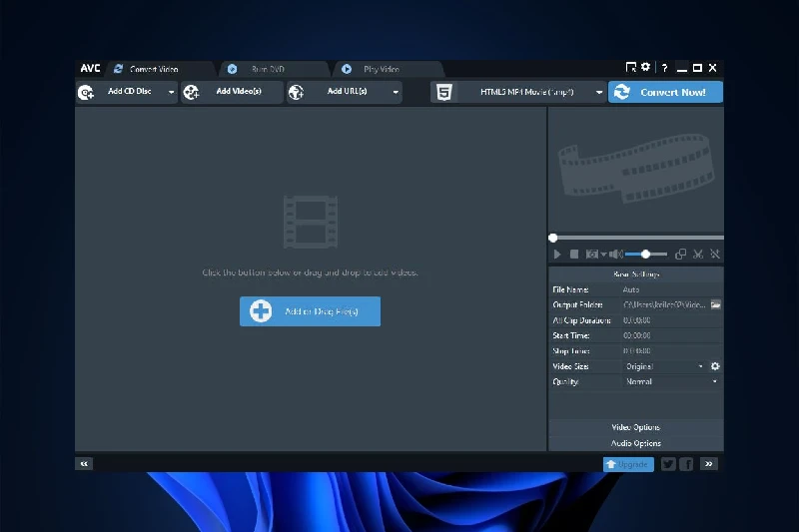799x532 pixels.
Task: Open the Video Size gear settings icon
Action: click(x=715, y=366)
